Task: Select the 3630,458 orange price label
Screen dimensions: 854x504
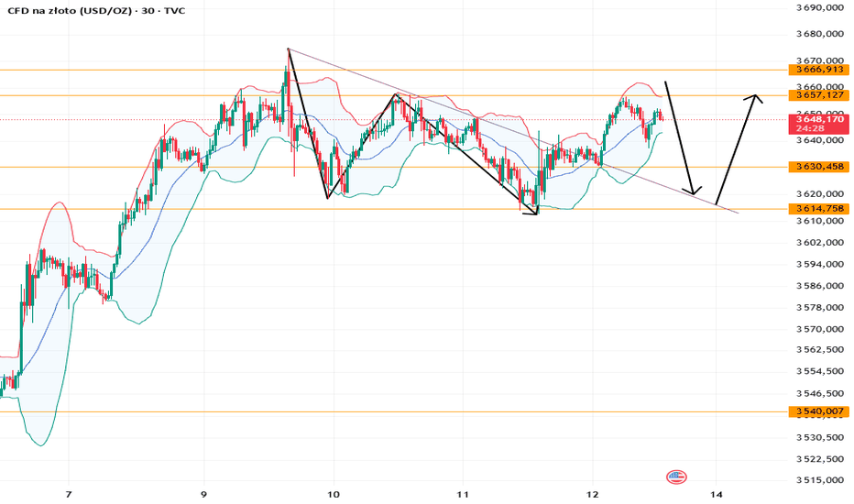Action: click(x=818, y=167)
